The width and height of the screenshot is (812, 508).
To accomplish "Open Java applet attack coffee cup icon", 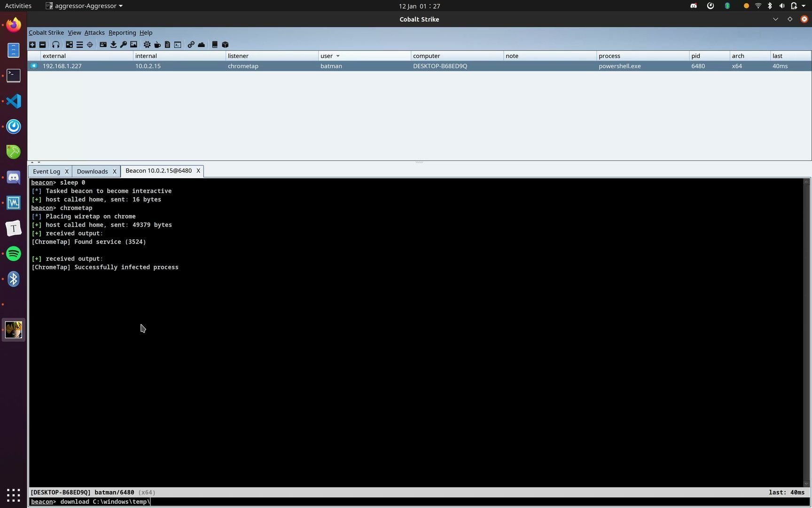I will point(157,45).
